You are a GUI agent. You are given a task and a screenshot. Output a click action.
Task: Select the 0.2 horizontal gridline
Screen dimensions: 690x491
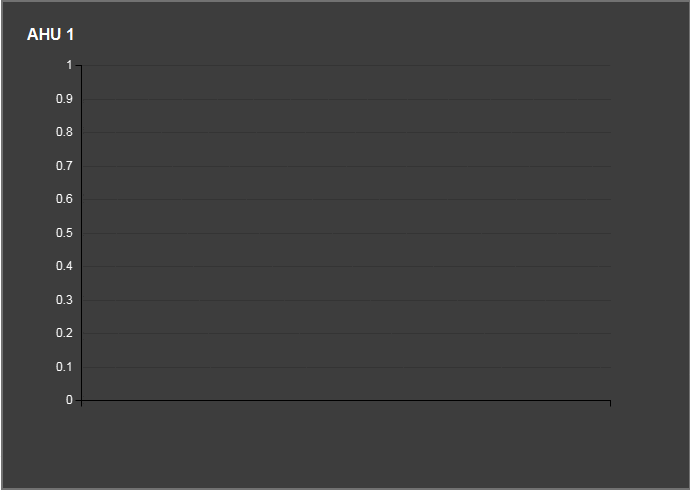346,333
